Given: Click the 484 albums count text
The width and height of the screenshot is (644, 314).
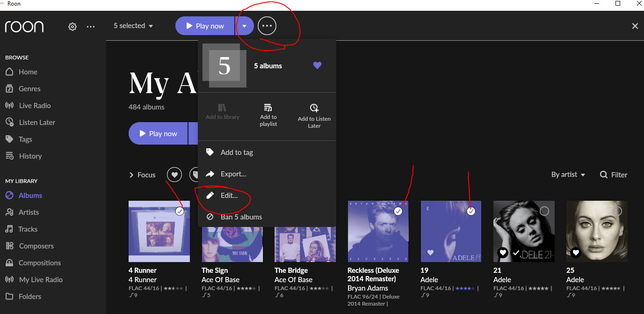Looking at the screenshot, I should (146, 107).
